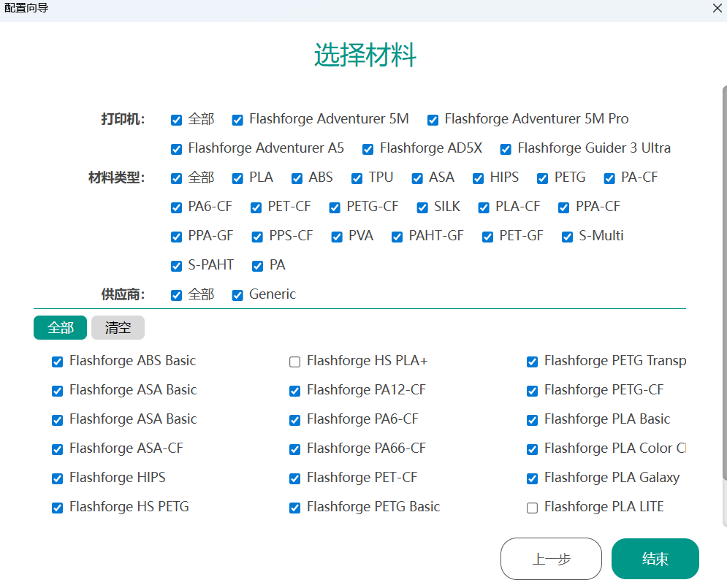Screen dimensions: 727x588
Task: Toggle the 全部 checkbox in the 供应商 row
Action: tap(176, 295)
